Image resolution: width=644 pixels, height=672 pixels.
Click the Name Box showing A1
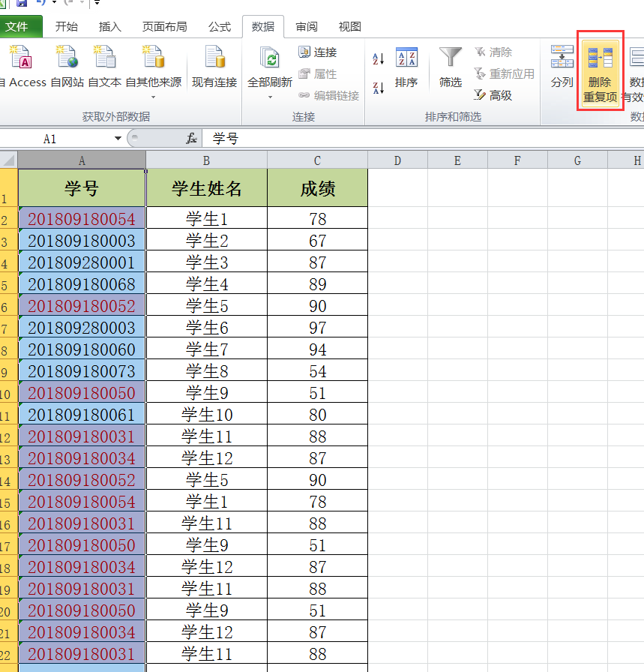[55, 139]
